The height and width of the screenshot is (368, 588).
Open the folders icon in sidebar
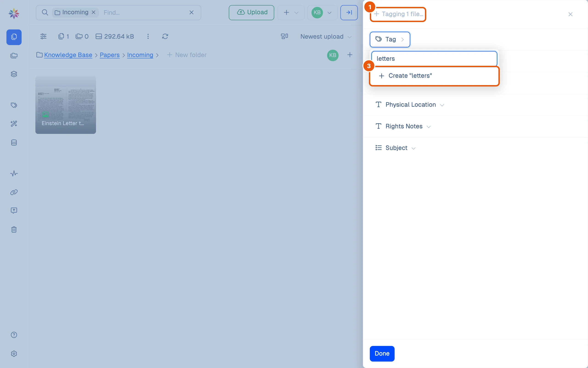[14, 56]
